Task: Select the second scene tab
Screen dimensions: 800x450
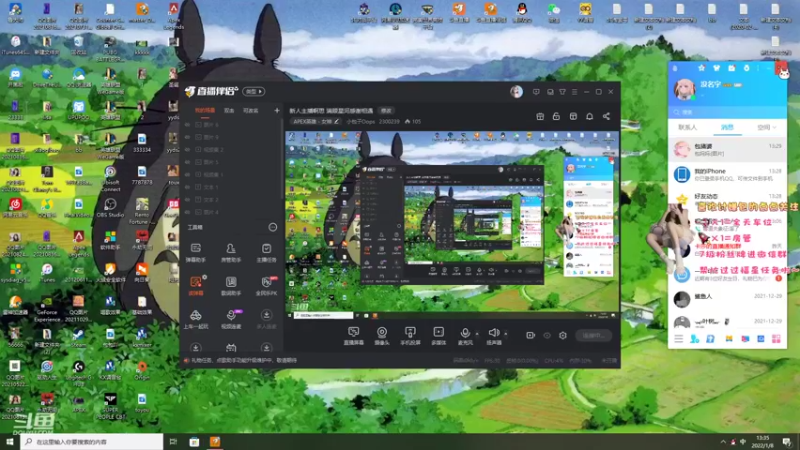Action: coord(229,110)
